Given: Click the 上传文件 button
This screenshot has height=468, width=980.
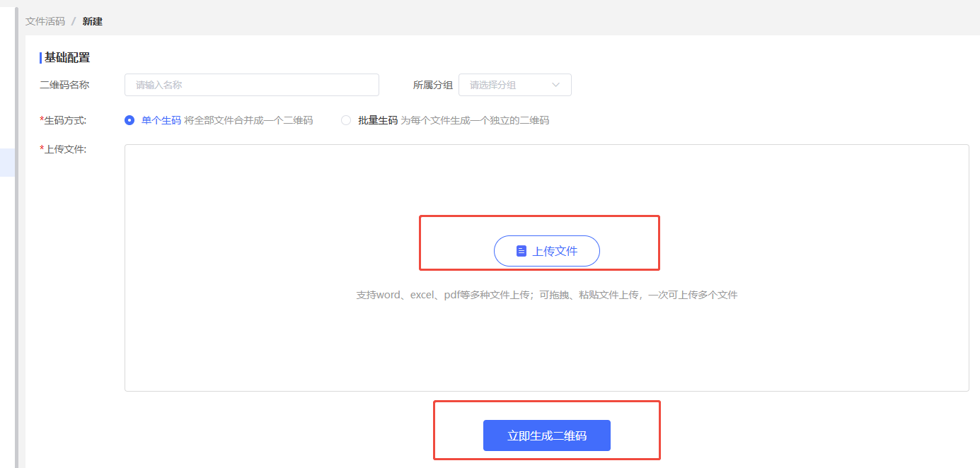Looking at the screenshot, I should coord(547,251).
